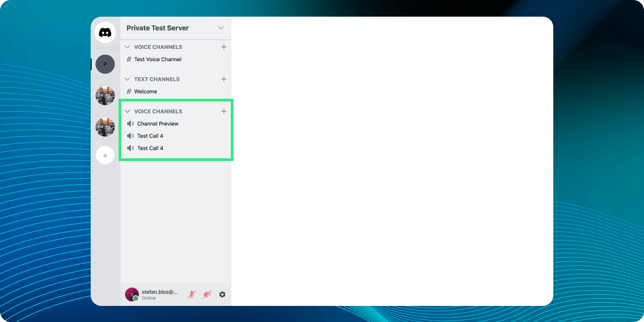644x322 pixels.
Task: Click the Discord home logo icon
Action: tap(105, 33)
